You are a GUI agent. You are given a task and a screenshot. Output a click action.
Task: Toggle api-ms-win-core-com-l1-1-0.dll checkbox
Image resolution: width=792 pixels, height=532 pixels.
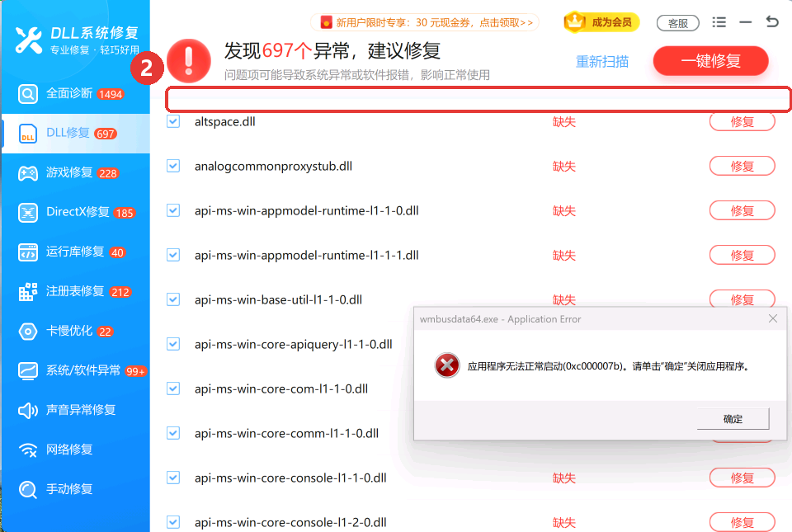pyautogui.click(x=173, y=388)
